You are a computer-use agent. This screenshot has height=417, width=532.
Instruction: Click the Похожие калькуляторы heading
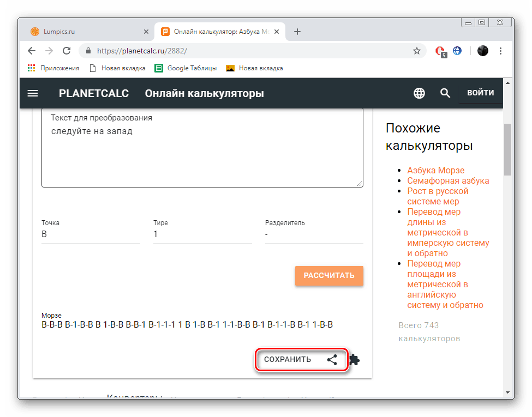point(429,137)
